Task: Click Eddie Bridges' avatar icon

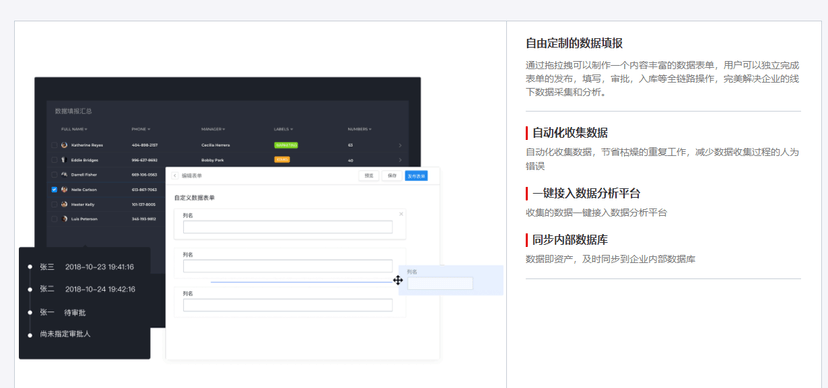Action: [x=64, y=160]
